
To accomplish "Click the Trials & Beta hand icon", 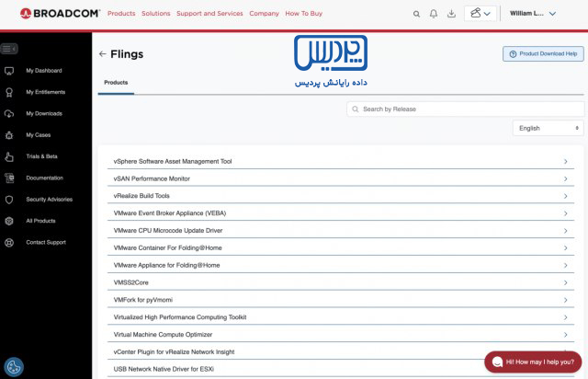I will [9, 156].
